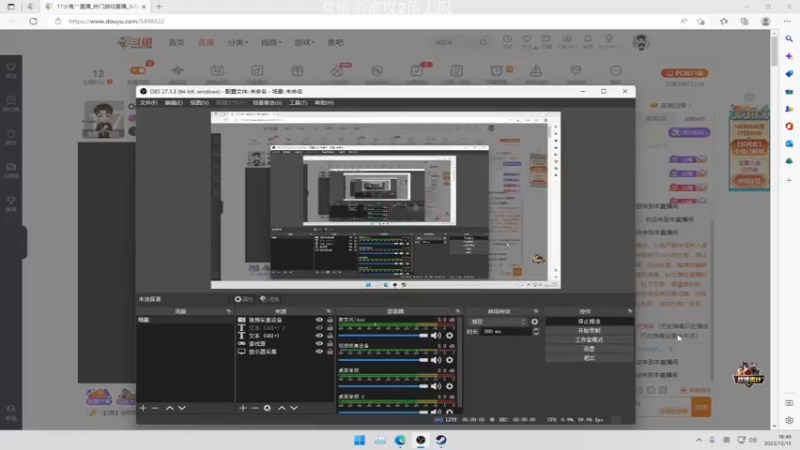Remove selected source with minus icon
Viewport: 800px width, 450px height.
(x=255, y=408)
